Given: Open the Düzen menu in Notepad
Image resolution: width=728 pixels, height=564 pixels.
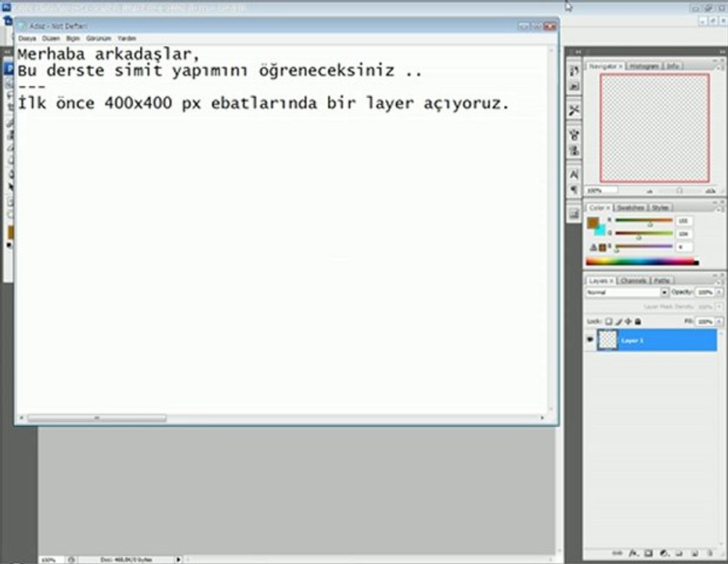Looking at the screenshot, I should (51, 38).
